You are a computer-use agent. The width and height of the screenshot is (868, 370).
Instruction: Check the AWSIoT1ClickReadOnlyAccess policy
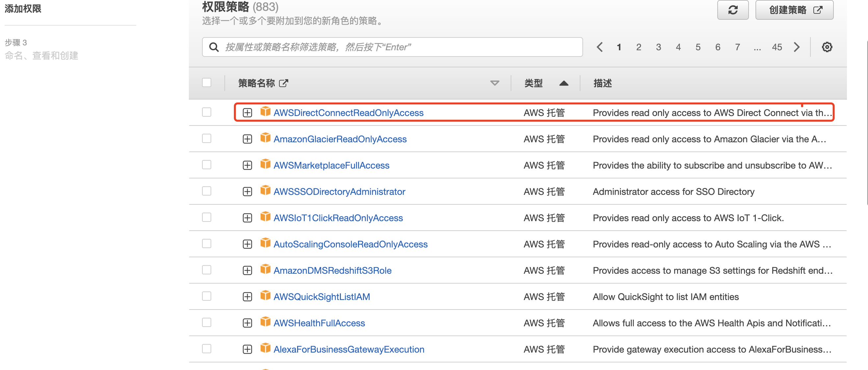click(207, 217)
